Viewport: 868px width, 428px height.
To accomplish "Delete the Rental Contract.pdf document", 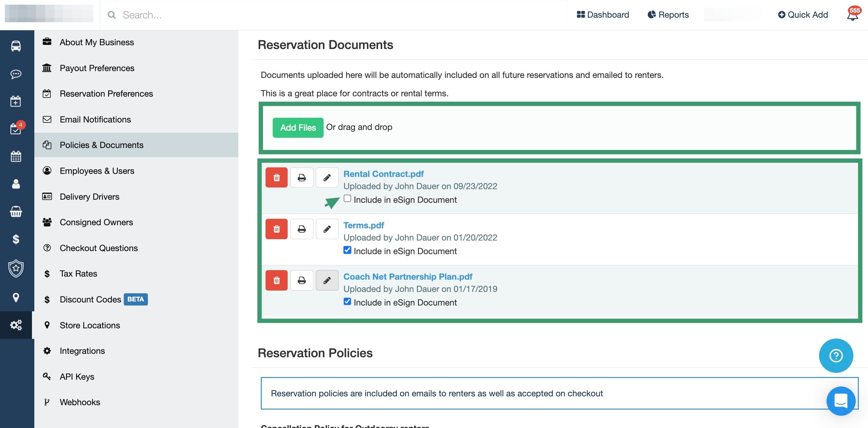I will point(276,178).
